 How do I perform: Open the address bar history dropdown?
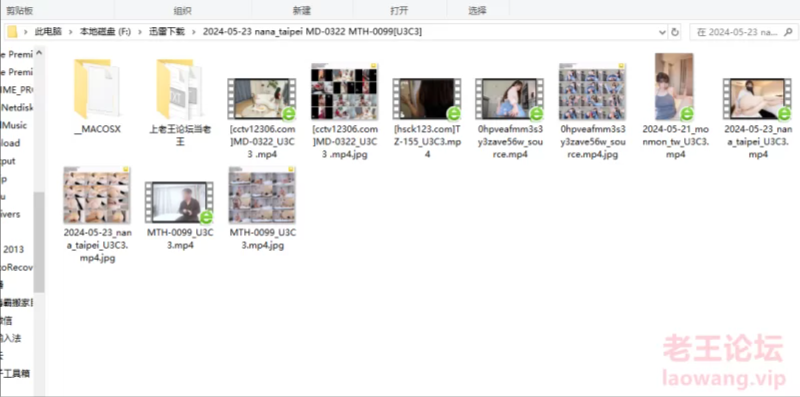click(x=662, y=32)
